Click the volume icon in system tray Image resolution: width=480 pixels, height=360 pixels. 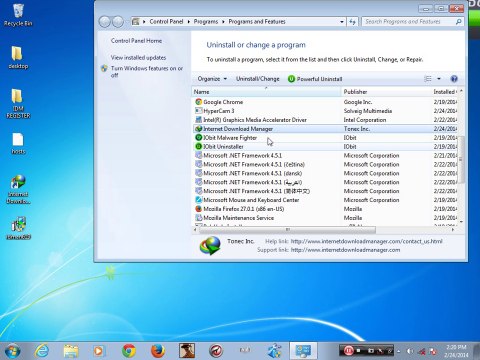tap(410, 351)
